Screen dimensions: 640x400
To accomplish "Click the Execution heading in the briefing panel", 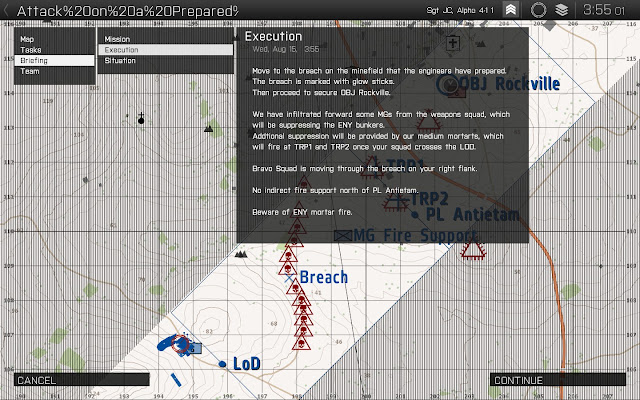I will [x=273, y=36].
